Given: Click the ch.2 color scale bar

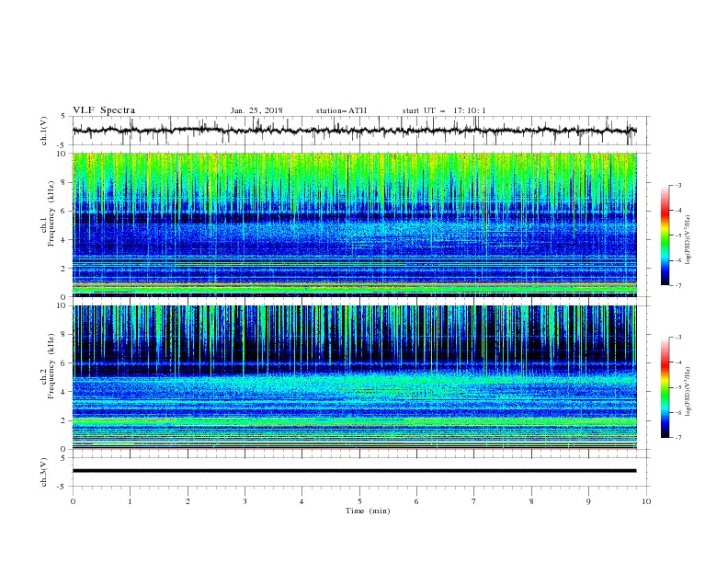Looking at the screenshot, I should click(665, 387).
